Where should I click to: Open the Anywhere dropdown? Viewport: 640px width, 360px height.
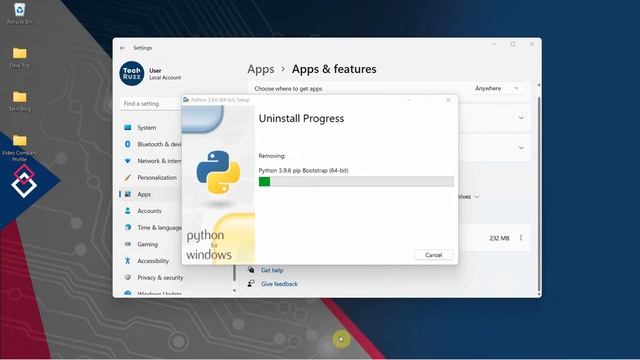pos(497,89)
